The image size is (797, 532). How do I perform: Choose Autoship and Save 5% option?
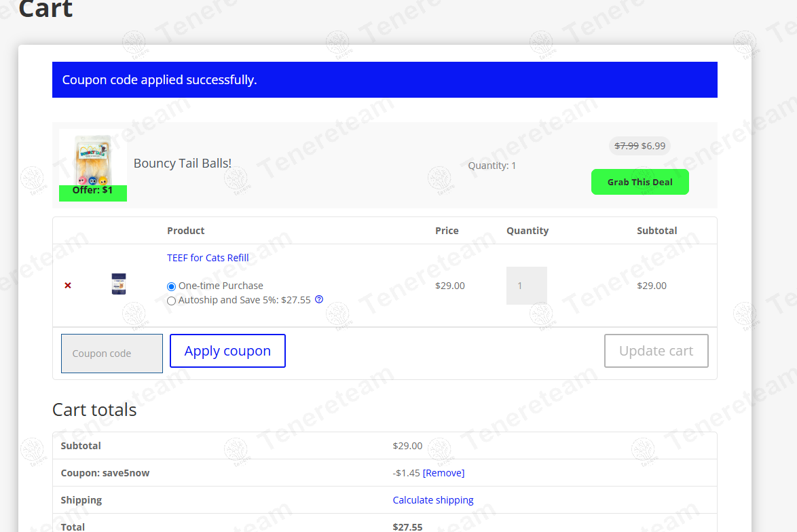171,301
